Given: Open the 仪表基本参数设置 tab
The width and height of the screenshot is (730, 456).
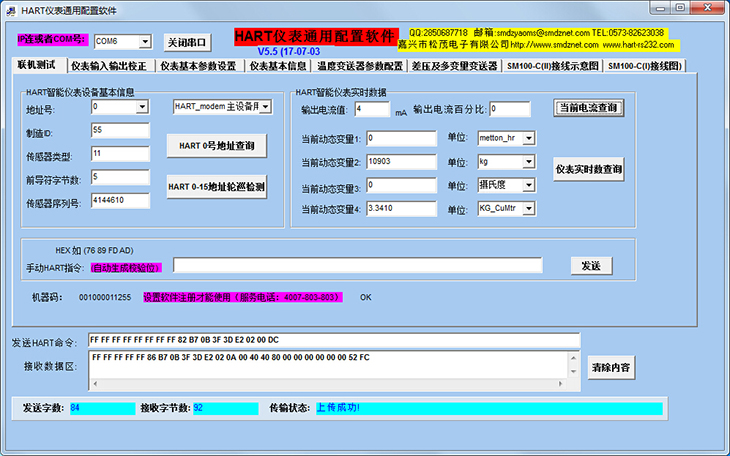Looking at the screenshot, I should click(x=197, y=66).
